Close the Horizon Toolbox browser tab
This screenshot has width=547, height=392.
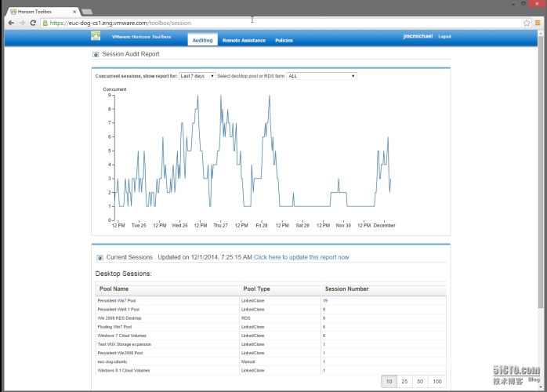[74, 12]
